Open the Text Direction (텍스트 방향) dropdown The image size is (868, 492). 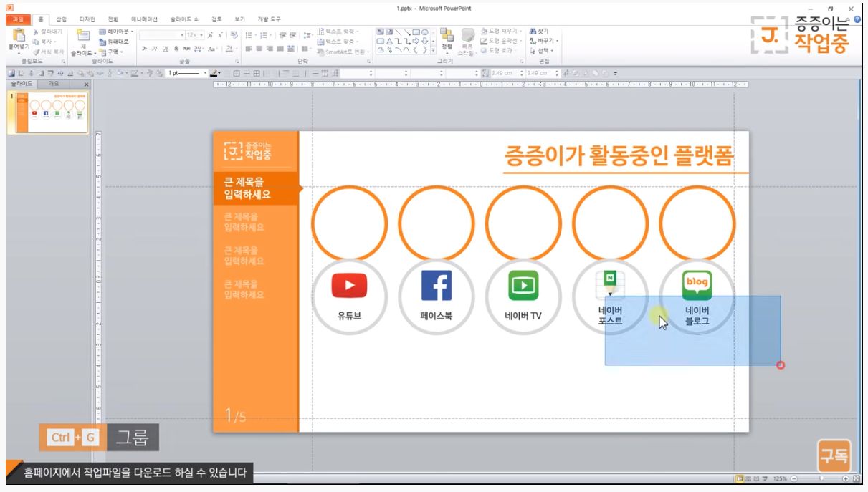point(338,32)
